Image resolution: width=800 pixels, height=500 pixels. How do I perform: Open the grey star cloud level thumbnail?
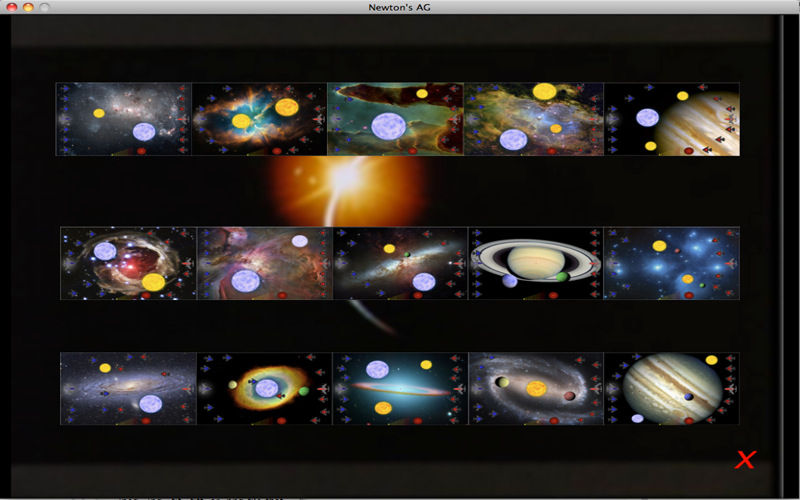123,119
